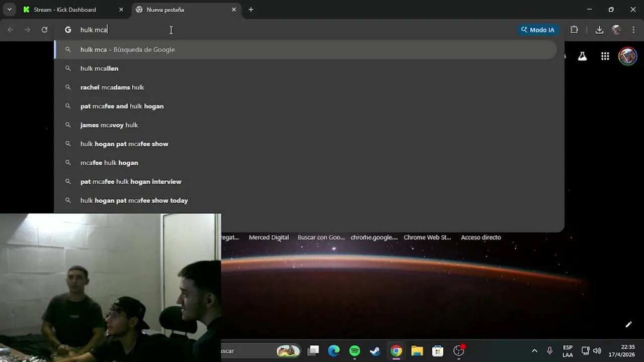Open the Chrome three-dot menu
The height and width of the screenshot is (362, 644).
coord(633,30)
